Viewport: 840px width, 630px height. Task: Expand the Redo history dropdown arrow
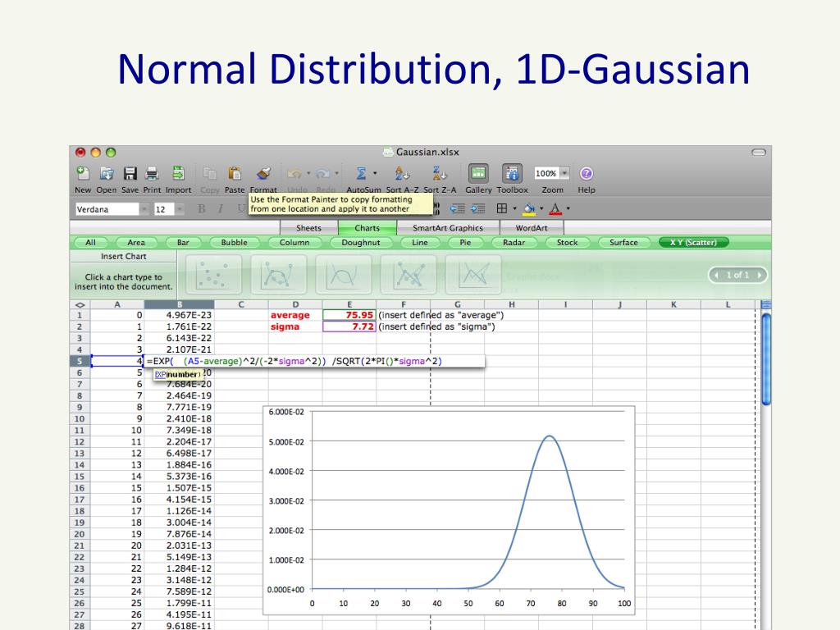pos(336,173)
